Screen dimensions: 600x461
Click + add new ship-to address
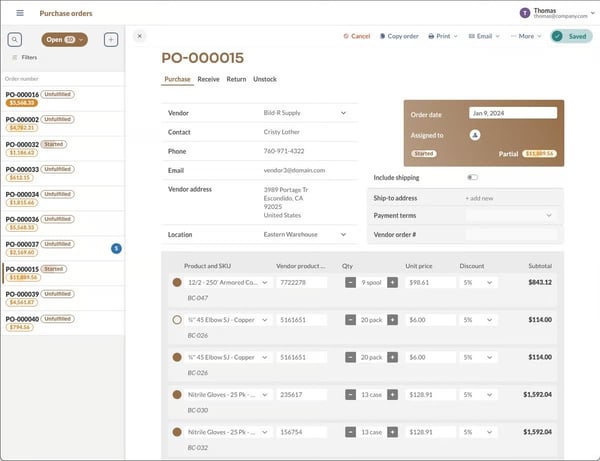tap(479, 198)
